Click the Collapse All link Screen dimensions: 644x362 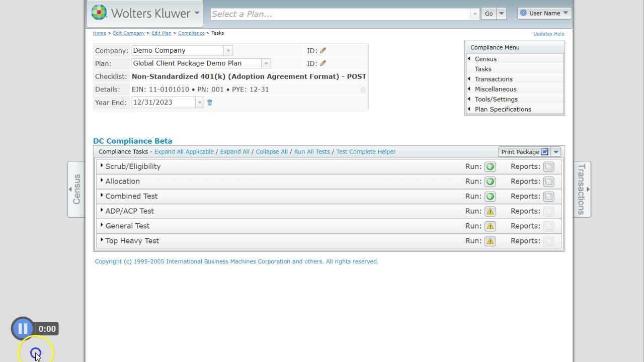[272, 152]
